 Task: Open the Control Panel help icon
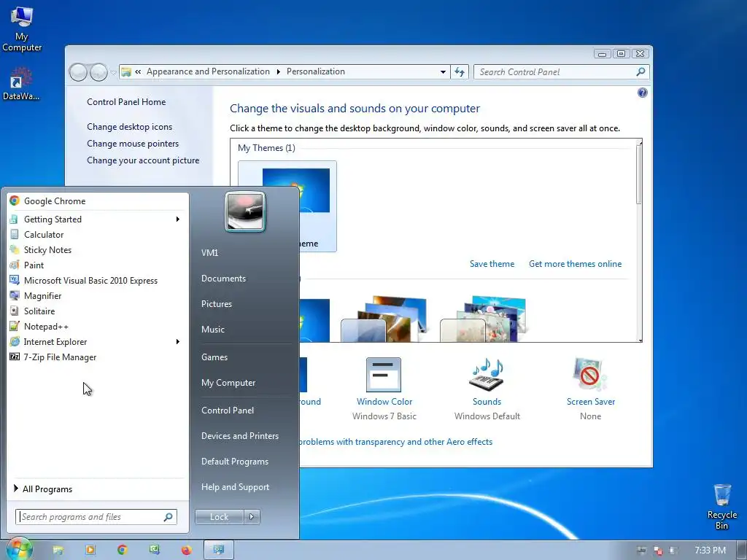pyautogui.click(x=642, y=93)
